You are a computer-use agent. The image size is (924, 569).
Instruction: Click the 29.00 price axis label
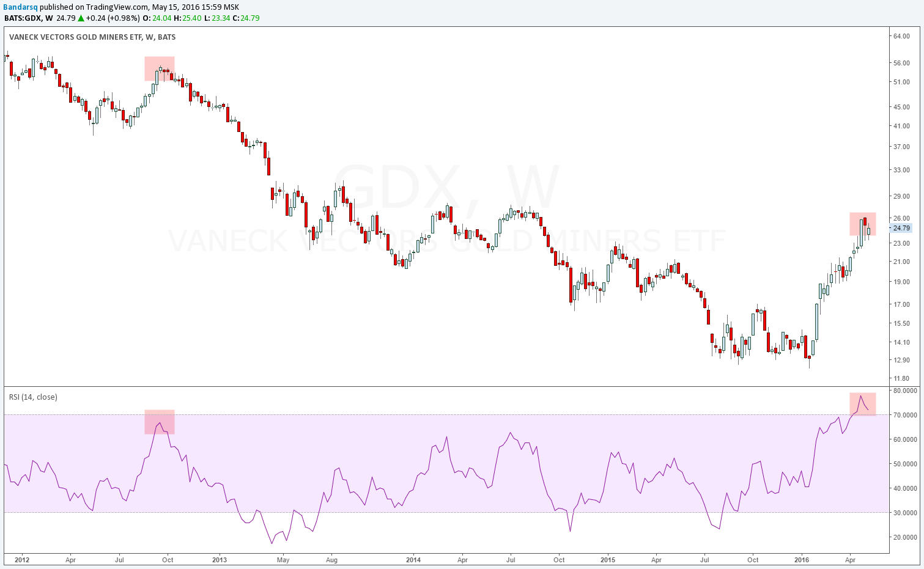click(x=901, y=196)
